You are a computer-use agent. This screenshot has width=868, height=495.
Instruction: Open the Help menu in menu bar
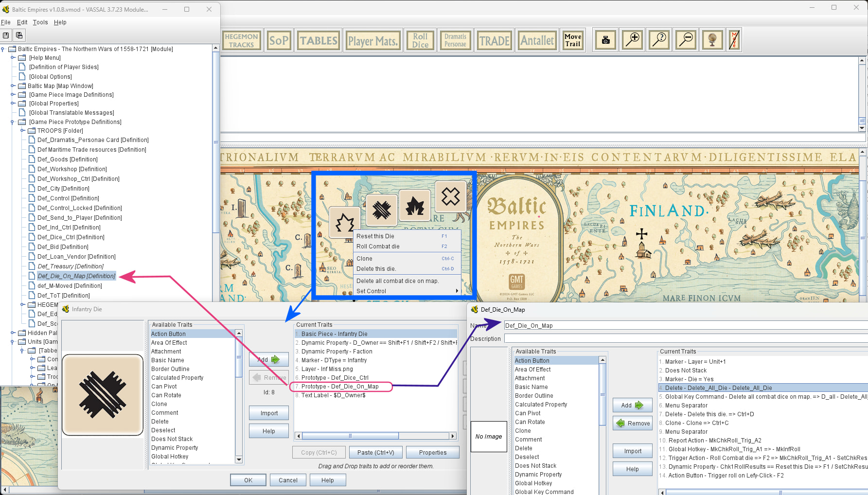[x=60, y=22]
